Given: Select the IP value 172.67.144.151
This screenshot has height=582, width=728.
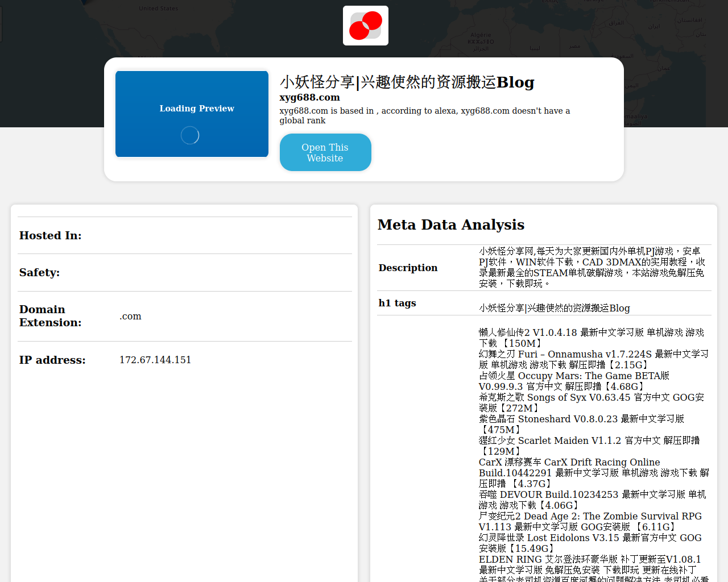Looking at the screenshot, I should click(x=155, y=360).
